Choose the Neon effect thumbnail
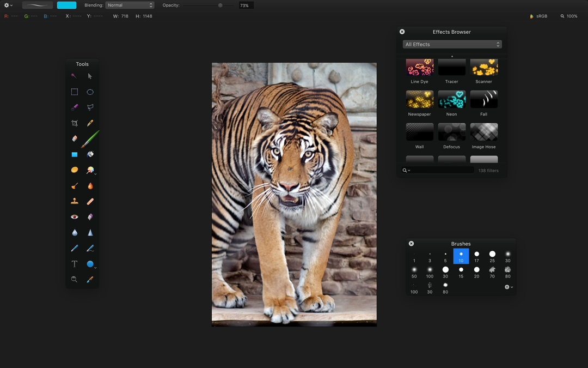The image size is (588, 368). point(452,99)
